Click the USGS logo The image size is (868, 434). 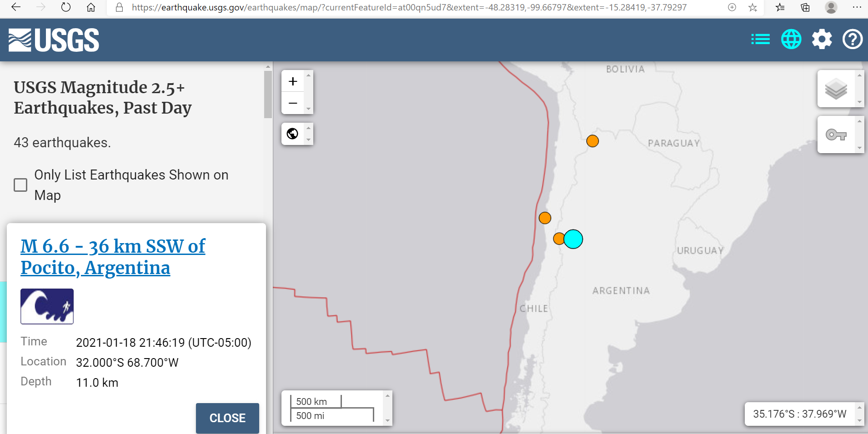[54, 40]
